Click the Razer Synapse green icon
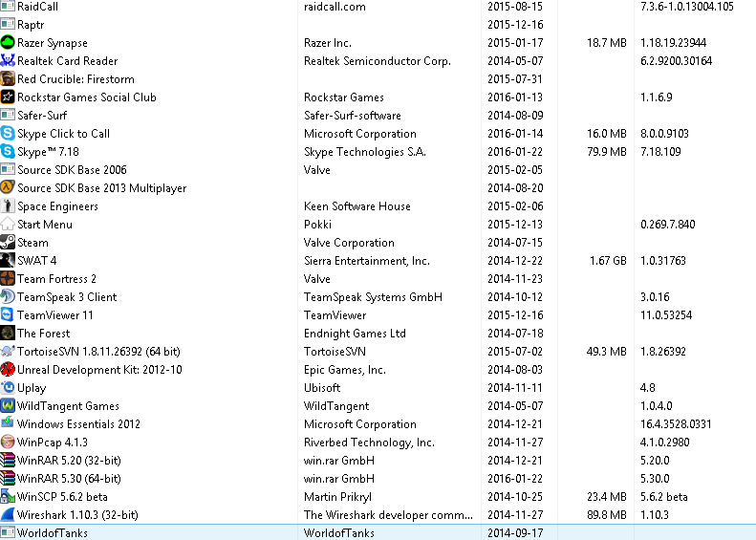Image resolution: width=756 pixels, height=540 pixels. pos(8,42)
